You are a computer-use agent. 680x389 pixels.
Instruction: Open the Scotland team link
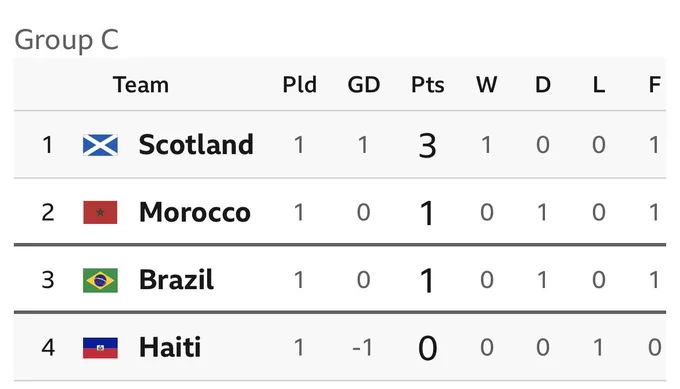pos(196,144)
